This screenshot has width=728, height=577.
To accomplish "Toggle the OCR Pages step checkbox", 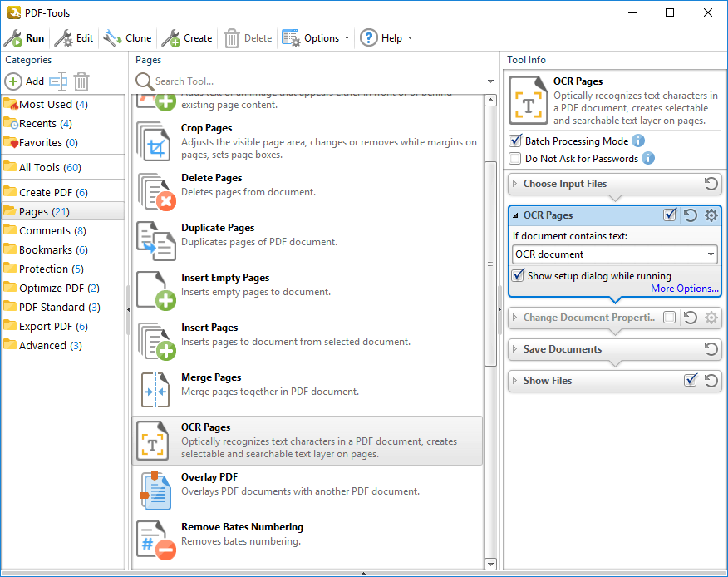I will 670,215.
